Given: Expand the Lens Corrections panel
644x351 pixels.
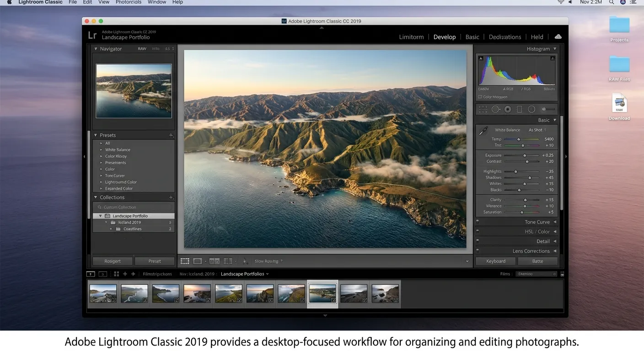Looking at the screenshot, I should (555, 251).
